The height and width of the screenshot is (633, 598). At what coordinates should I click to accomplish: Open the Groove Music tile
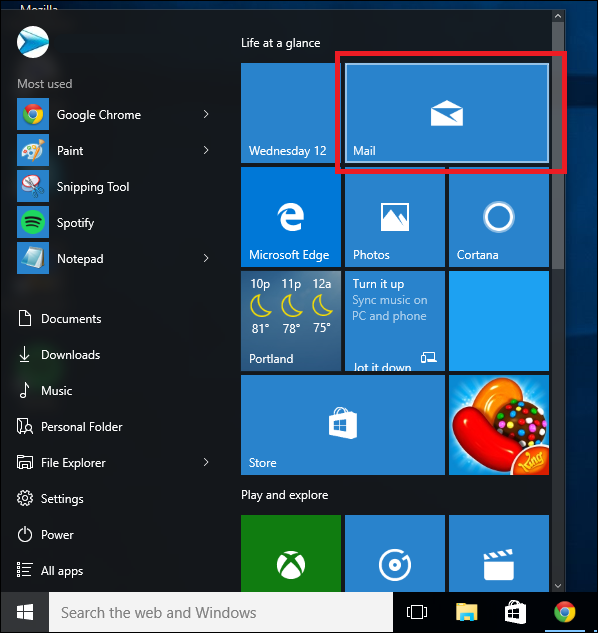[394, 553]
